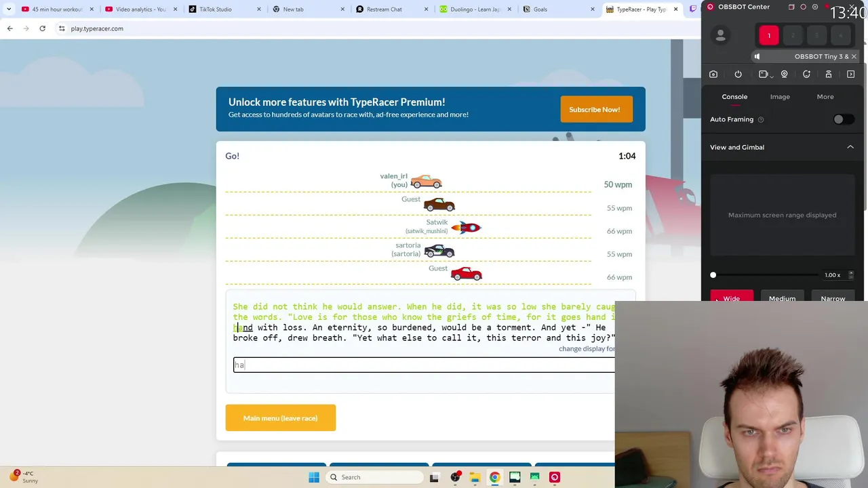Click the 1.00 x zoom stepper arrows
The width and height of the screenshot is (868, 488).
[x=851, y=275]
